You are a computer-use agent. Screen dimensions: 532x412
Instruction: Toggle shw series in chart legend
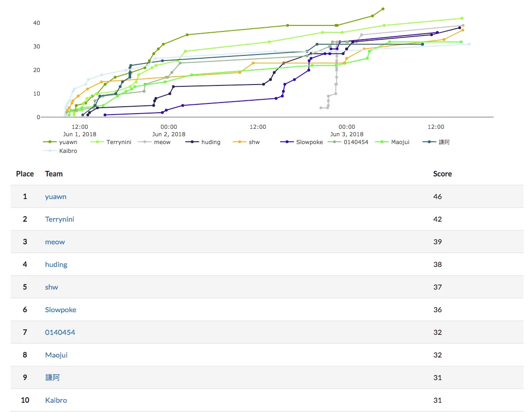point(246,142)
